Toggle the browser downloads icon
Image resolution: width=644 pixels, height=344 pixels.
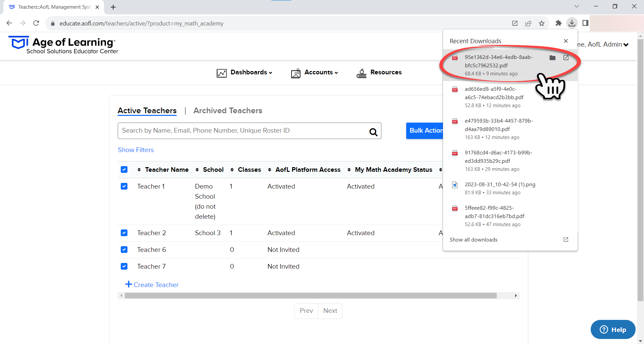(x=572, y=23)
